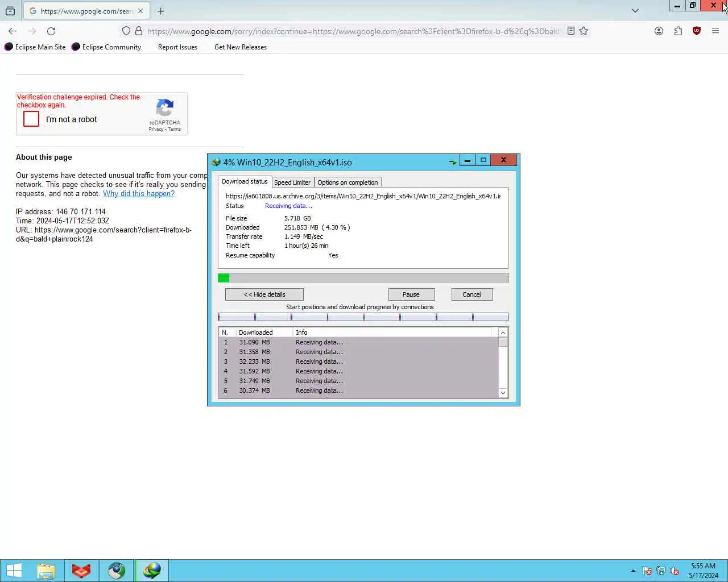Open Report Issues bookmark

coord(177,47)
